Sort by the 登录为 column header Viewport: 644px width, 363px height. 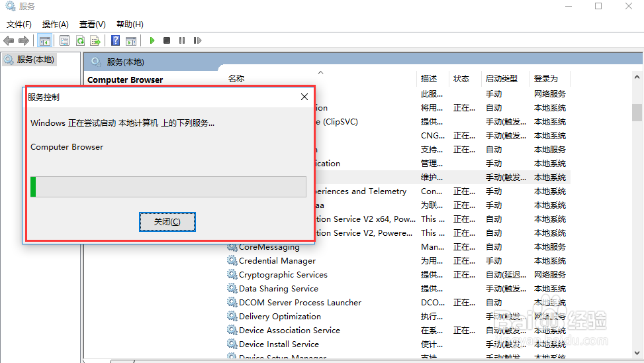pos(546,79)
